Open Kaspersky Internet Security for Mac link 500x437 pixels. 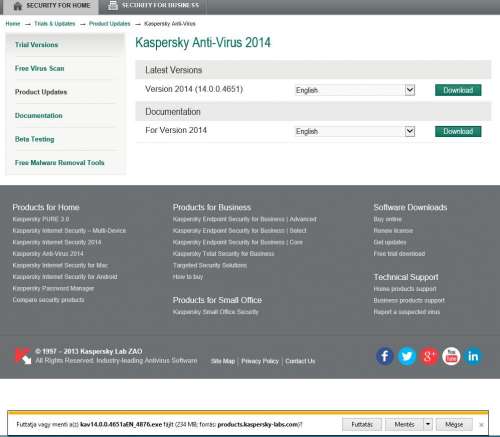[60, 265]
